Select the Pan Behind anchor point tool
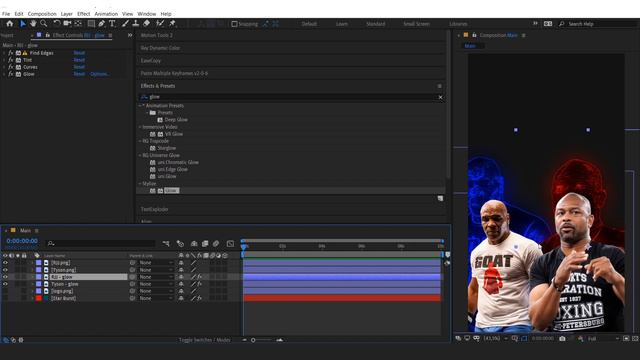This screenshot has width=640, height=360. [78, 24]
